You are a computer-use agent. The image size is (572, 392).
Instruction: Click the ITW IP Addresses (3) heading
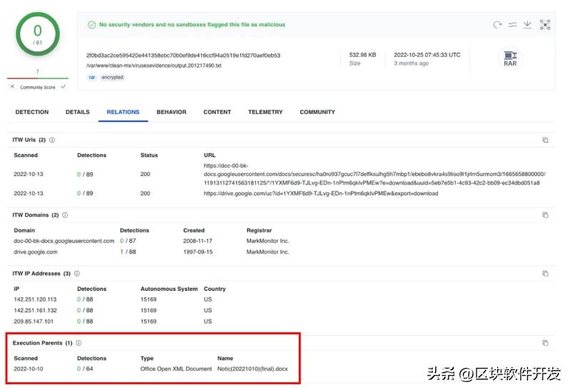pos(41,273)
